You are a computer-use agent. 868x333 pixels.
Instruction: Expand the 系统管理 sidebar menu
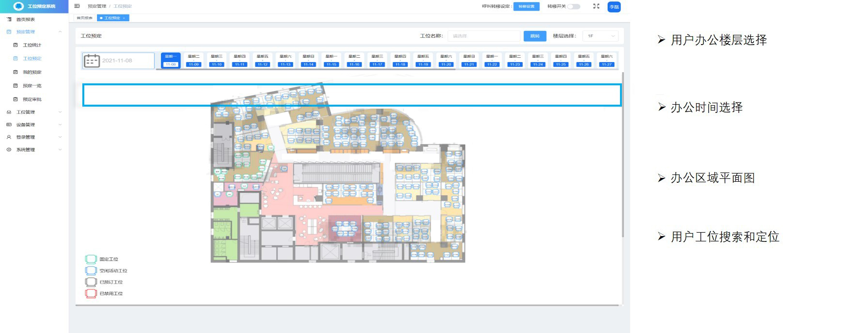point(34,150)
